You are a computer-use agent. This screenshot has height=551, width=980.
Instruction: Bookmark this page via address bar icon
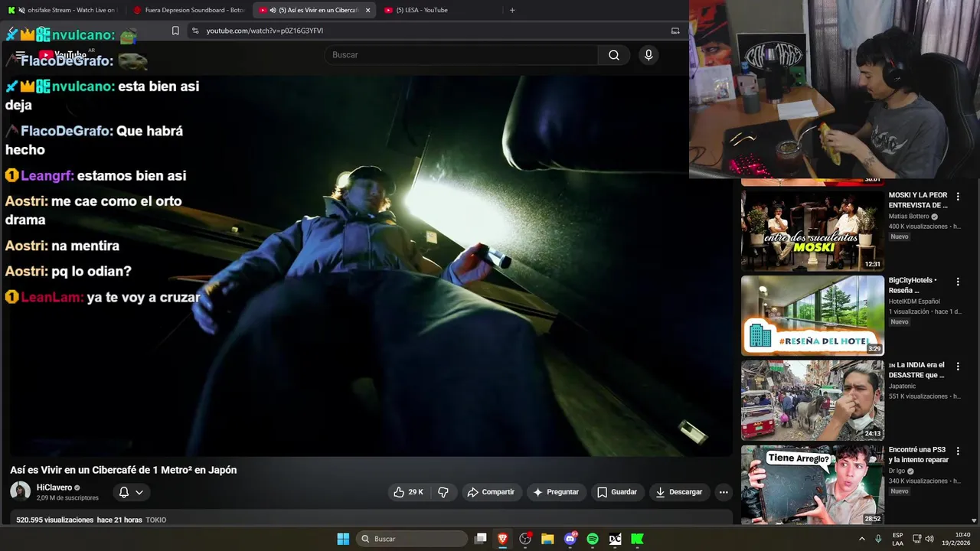point(175,31)
